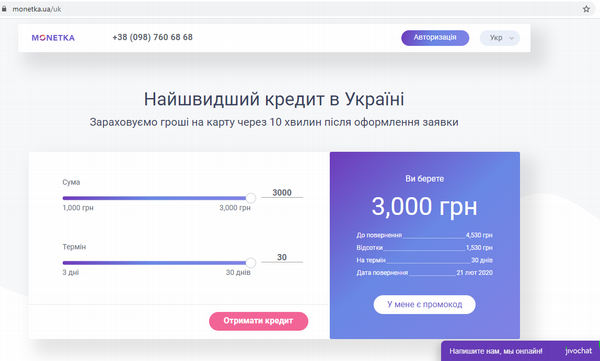
Task: Click the 3,000 грн maximum slider label
Action: (235, 208)
